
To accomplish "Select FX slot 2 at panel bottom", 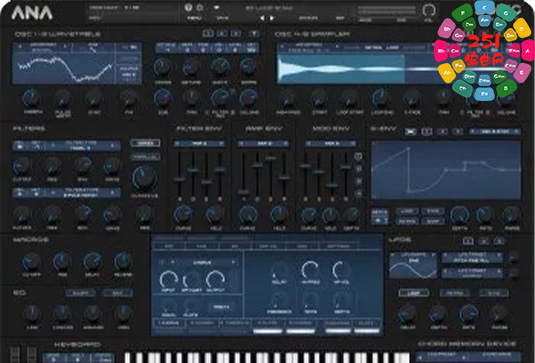I will pos(202,323).
